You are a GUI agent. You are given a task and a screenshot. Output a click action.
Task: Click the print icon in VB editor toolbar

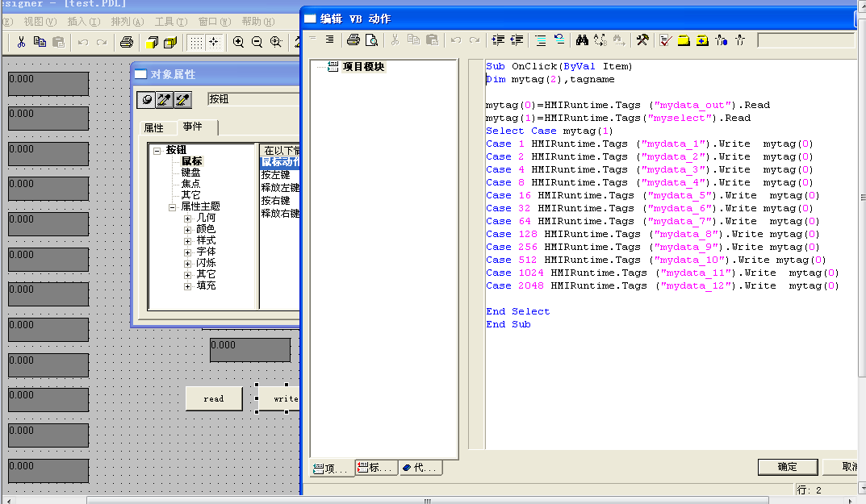(353, 40)
